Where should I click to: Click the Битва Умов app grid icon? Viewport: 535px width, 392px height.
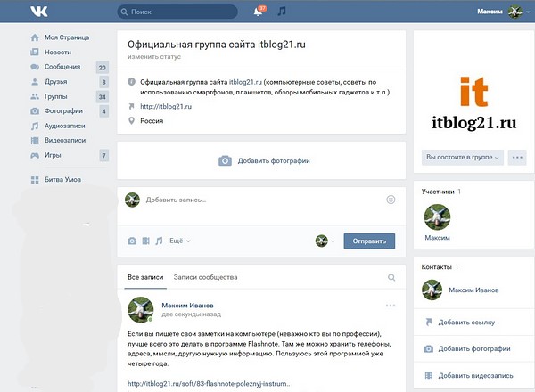[35, 180]
